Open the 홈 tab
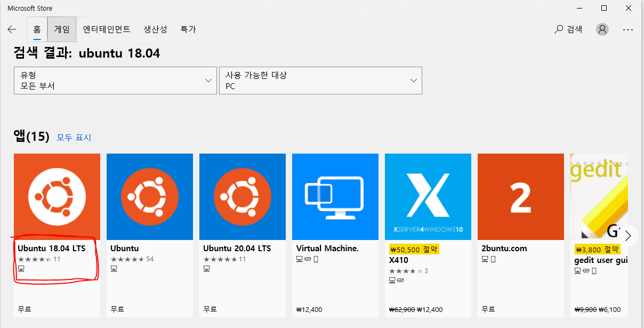 tap(37, 29)
